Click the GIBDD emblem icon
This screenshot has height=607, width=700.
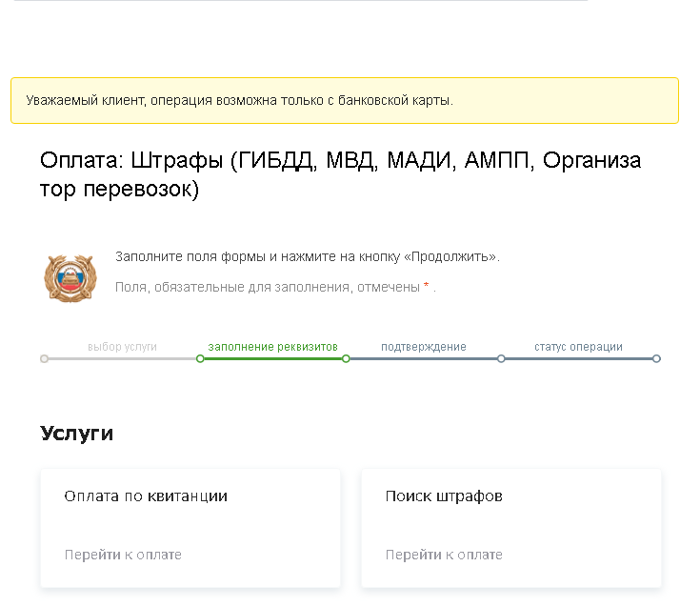click(x=70, y=278)
